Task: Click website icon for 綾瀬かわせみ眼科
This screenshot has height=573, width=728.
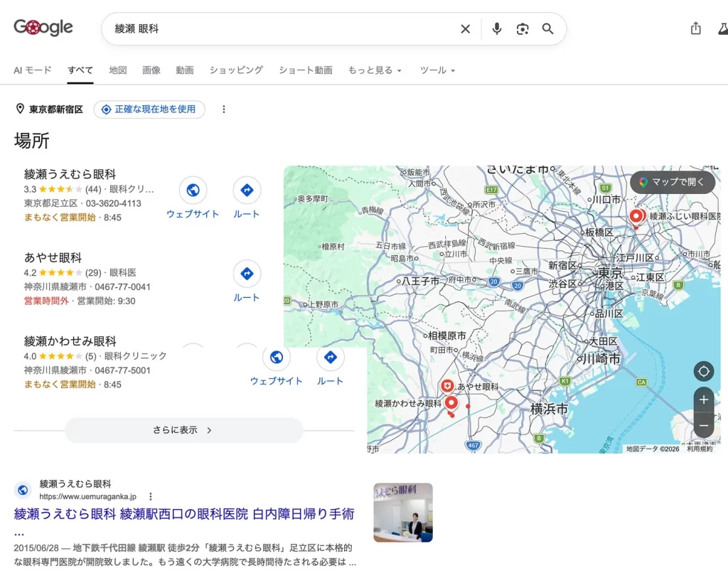Action: click(277, 357)
